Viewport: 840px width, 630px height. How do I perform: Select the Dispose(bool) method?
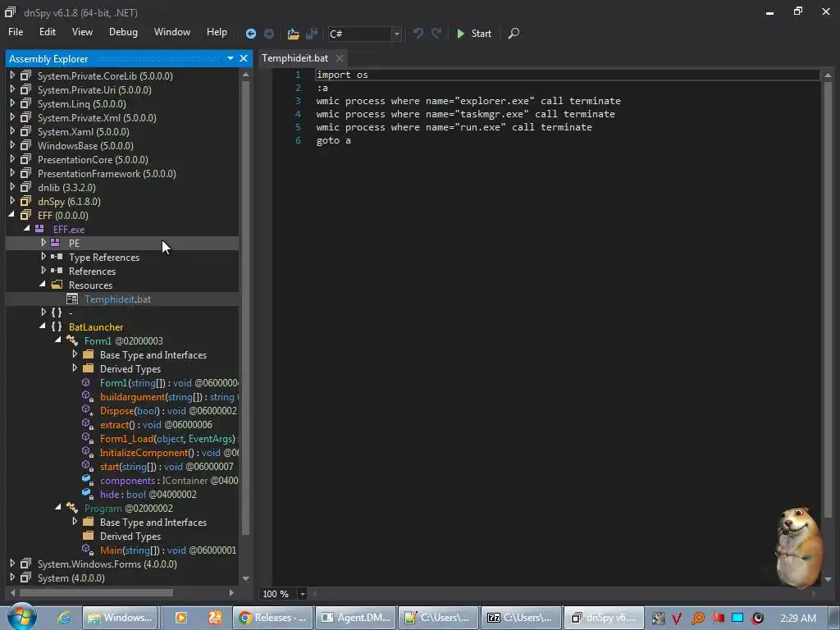[x=168, y=411]
